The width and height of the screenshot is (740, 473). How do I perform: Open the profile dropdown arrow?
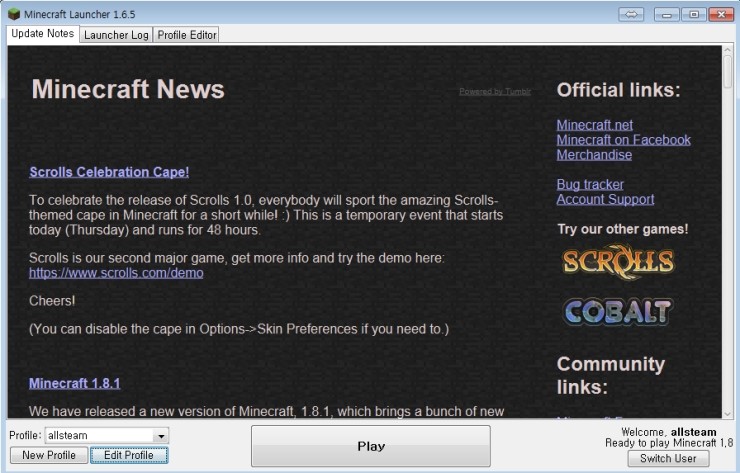coord(160,436)
